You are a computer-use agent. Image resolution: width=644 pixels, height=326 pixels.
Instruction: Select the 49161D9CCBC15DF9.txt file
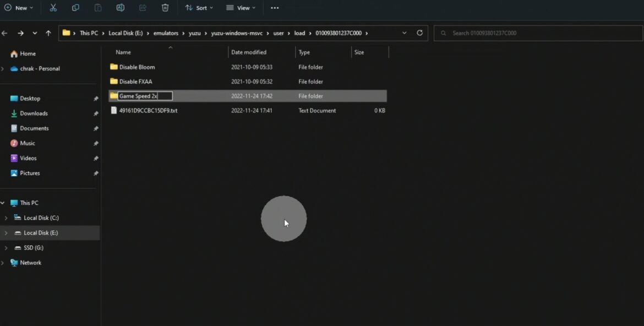coord(148,111)
